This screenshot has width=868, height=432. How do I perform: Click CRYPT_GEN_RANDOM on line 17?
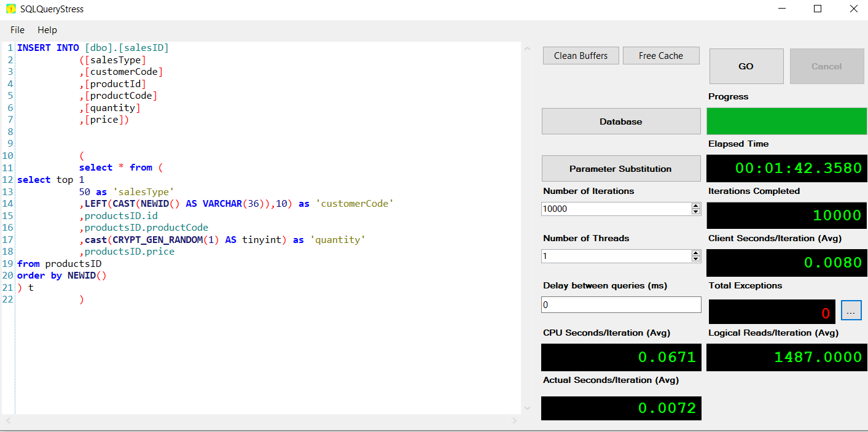tap(158, 240)
